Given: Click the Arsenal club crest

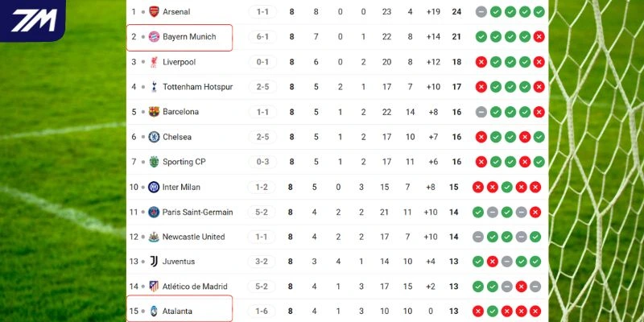Looking at the screenshot, I should click(154, 12).
